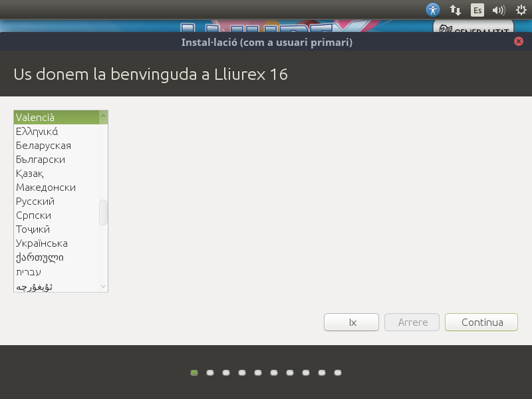This screenshot has width=532, height=399.
Task: Click the first green progress dot
Action: (x=194, y=373)
